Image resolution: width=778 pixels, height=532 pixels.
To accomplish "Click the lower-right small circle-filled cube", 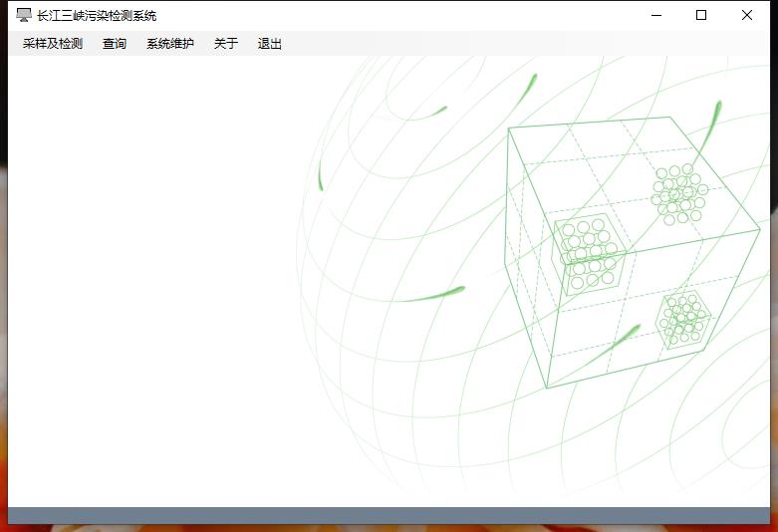I will click(x=683, y=320).
